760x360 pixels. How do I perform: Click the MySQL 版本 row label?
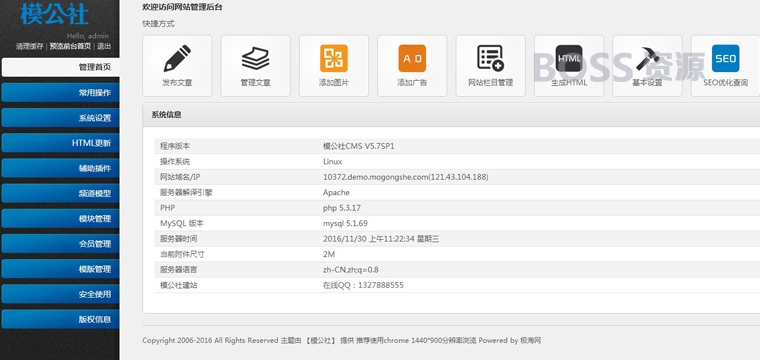click(182, 223)
